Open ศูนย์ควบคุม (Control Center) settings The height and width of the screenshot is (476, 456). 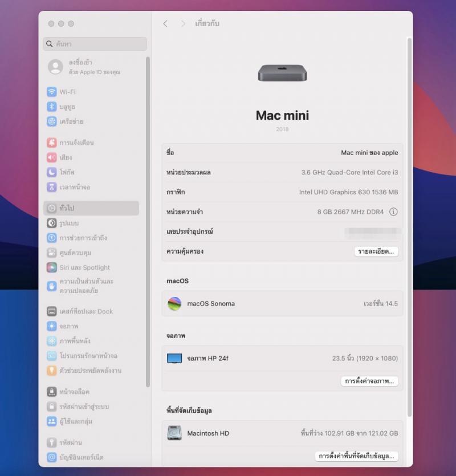[69, 253]
